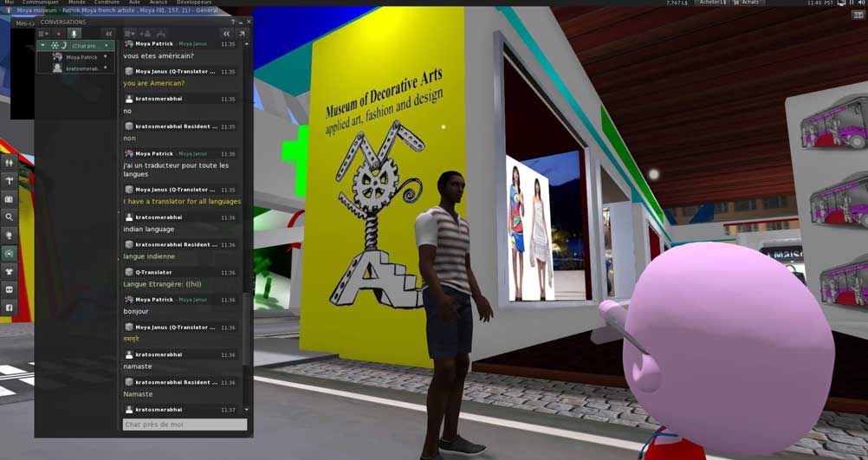868x460 pixels.
Task: Open the Construire menu
Action: (x=106, y=3)
